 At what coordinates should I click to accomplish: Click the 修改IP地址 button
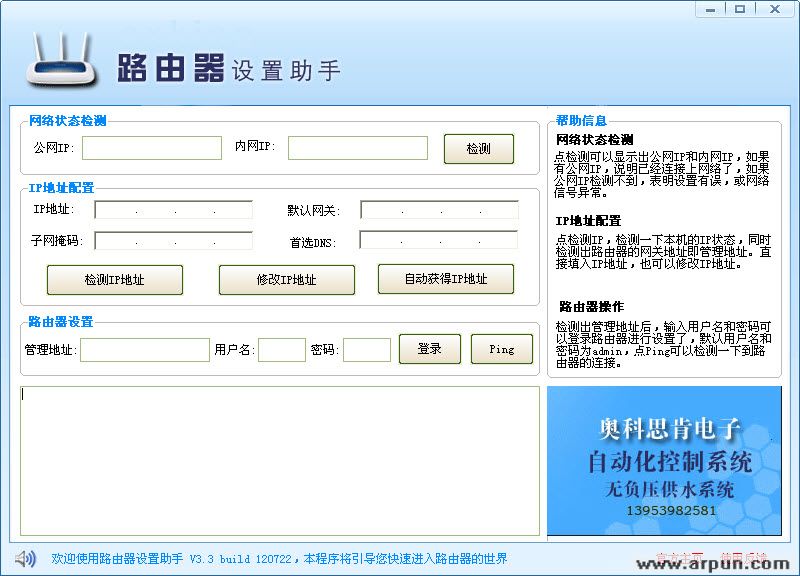pos(286,280)
